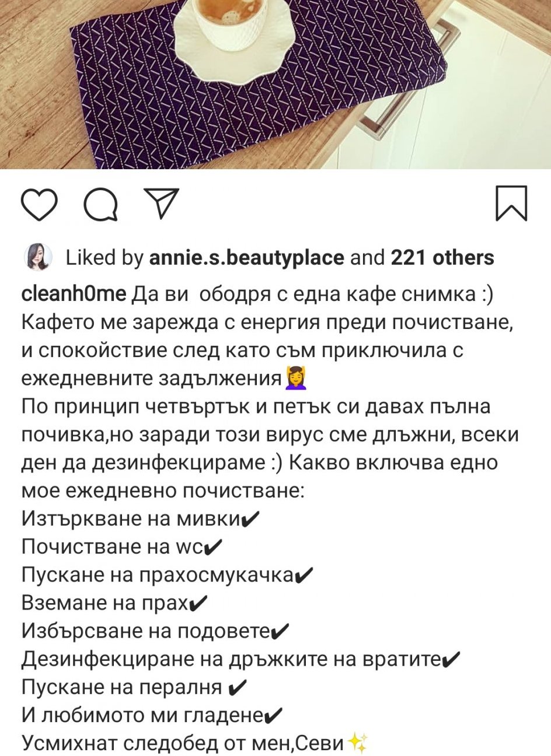Open annie.s.beautyplace profile link
The height and width of the screenshot is (756, 551).
(x=247, y=258)
